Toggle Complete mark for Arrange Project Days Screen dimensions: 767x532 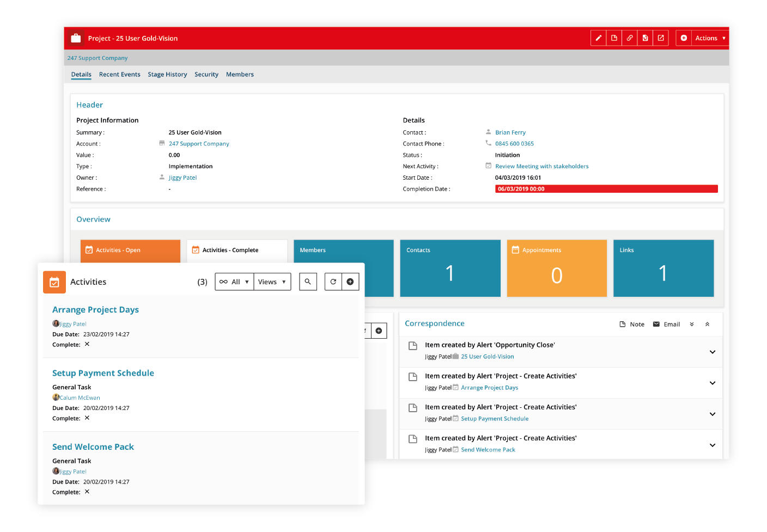[87, 344]
